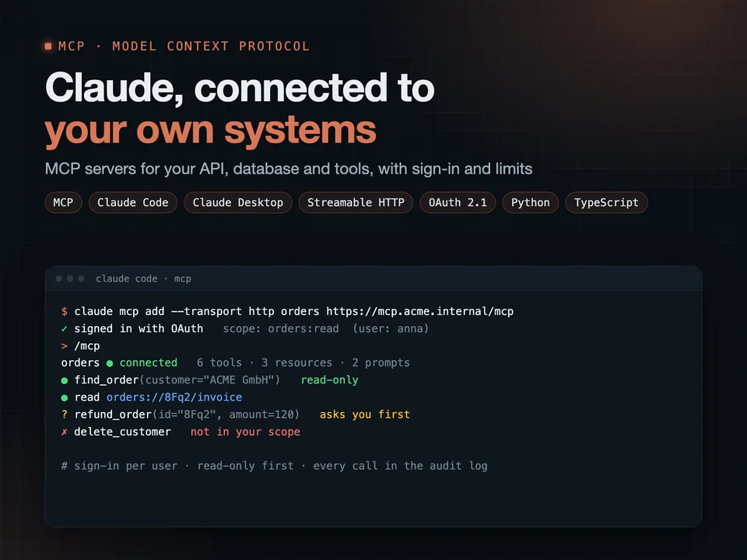Select the Claude Code tag pill
The image size is (747, 560).
(133, 202)
